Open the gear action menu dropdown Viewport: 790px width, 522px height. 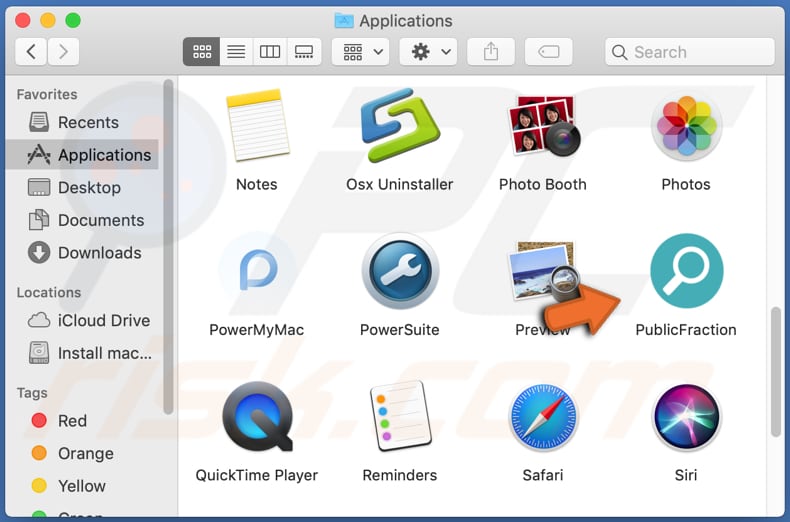428,51
